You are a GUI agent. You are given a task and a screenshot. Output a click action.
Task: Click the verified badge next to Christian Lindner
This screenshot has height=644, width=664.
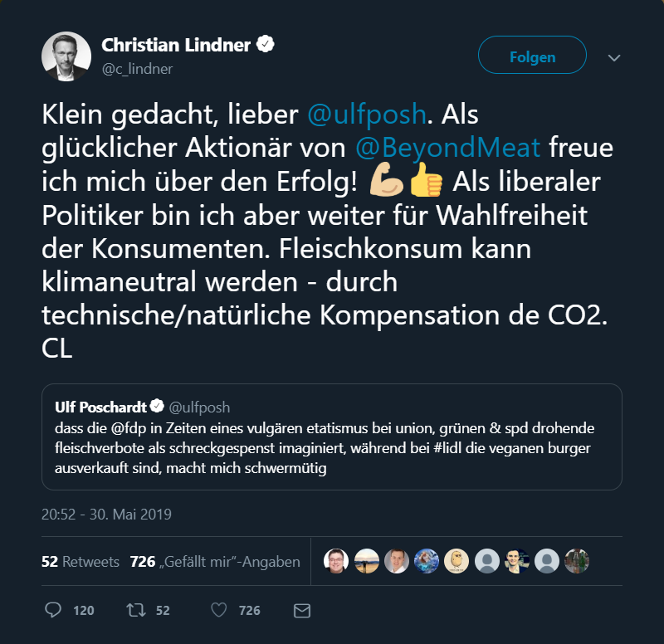266,45
